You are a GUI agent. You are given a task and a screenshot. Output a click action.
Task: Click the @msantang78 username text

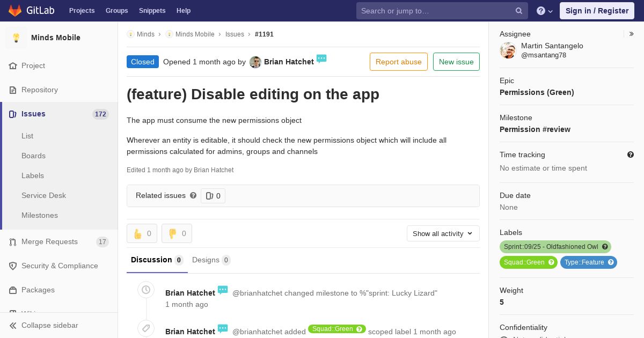click(544, 55)
